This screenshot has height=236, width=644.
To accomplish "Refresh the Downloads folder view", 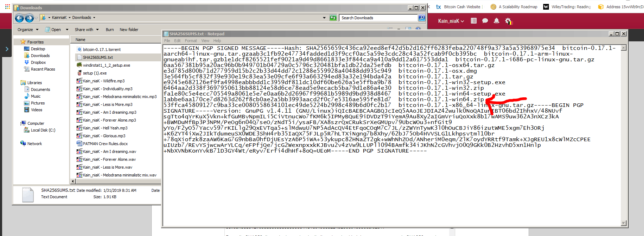I will 333,18.
